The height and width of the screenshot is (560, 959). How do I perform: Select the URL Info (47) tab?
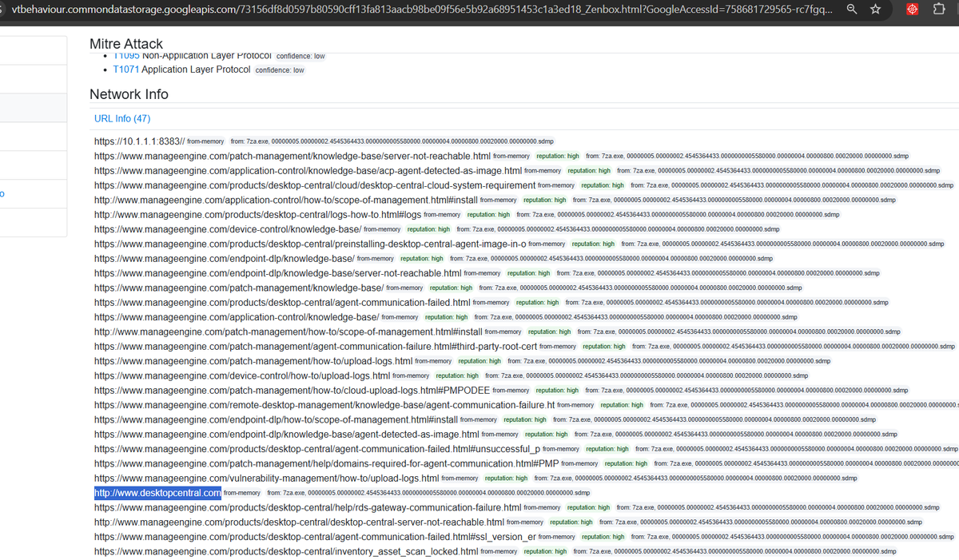click(x=122, y=118)
